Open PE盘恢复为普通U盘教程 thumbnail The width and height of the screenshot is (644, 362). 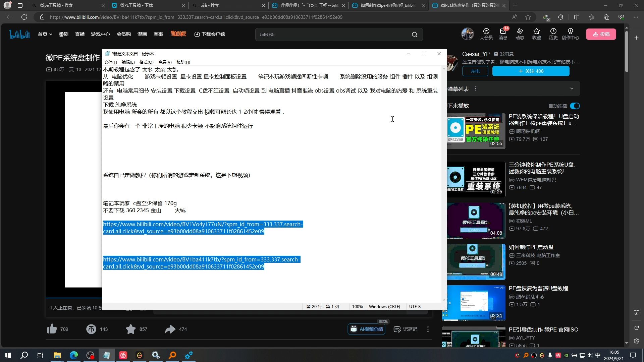pyautogui.click(x=474, y=303)
